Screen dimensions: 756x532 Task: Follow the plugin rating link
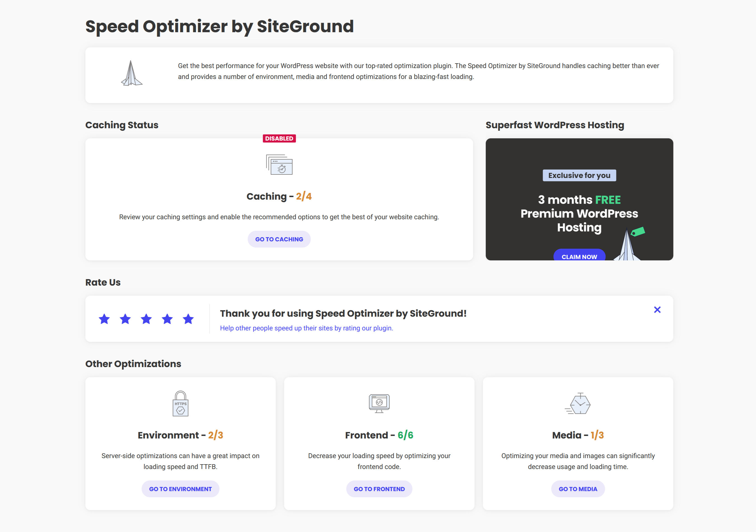306,328
